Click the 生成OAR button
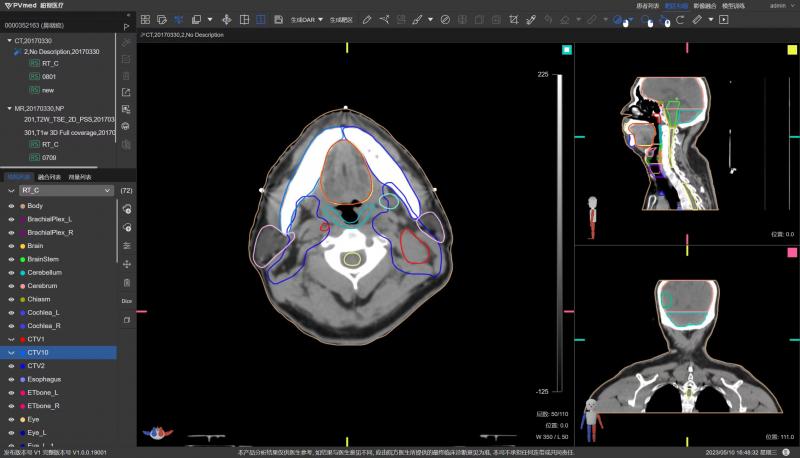This screenshot has width=800, height=458. pyautogui.click(x=303, y=19)
